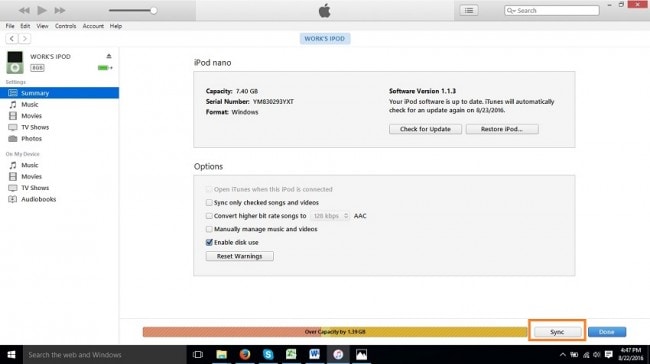Open File Explorer from taskbar

tap(221, 354)
